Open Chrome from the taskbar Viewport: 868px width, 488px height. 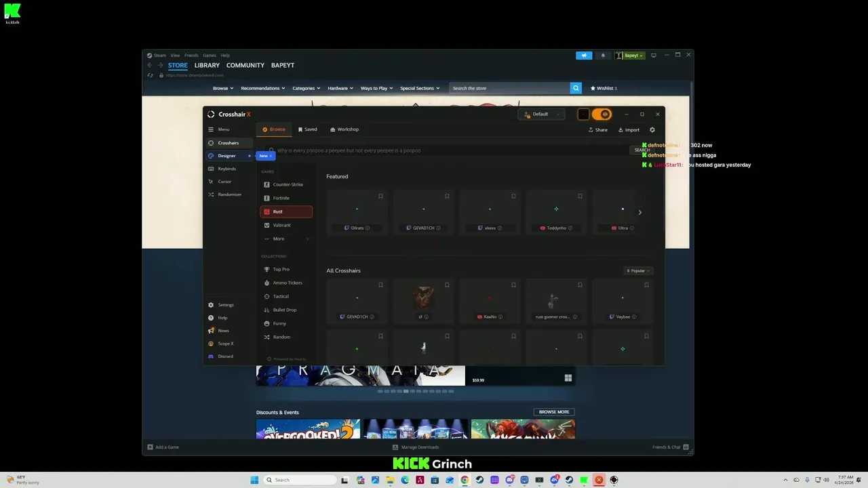[x=465, y=480]
